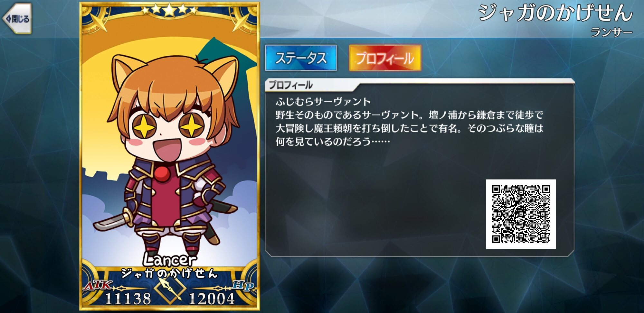
Task: Click the blue HP label icon
Action: click(243, 285)
